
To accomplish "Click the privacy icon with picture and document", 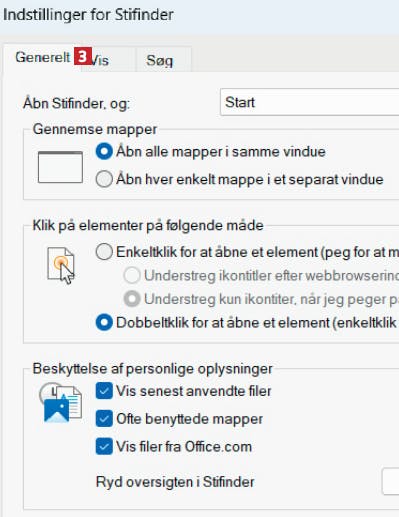I will [x=61, y=403].
